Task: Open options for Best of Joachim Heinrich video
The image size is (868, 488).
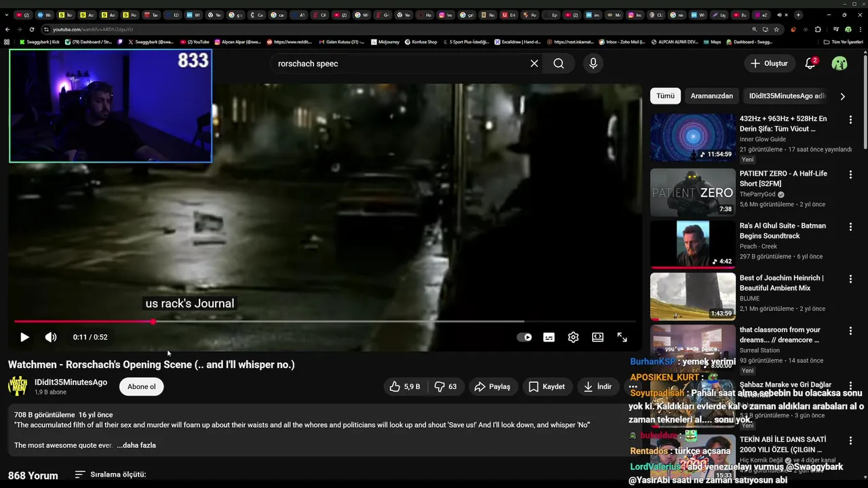Action: [850, 279]
